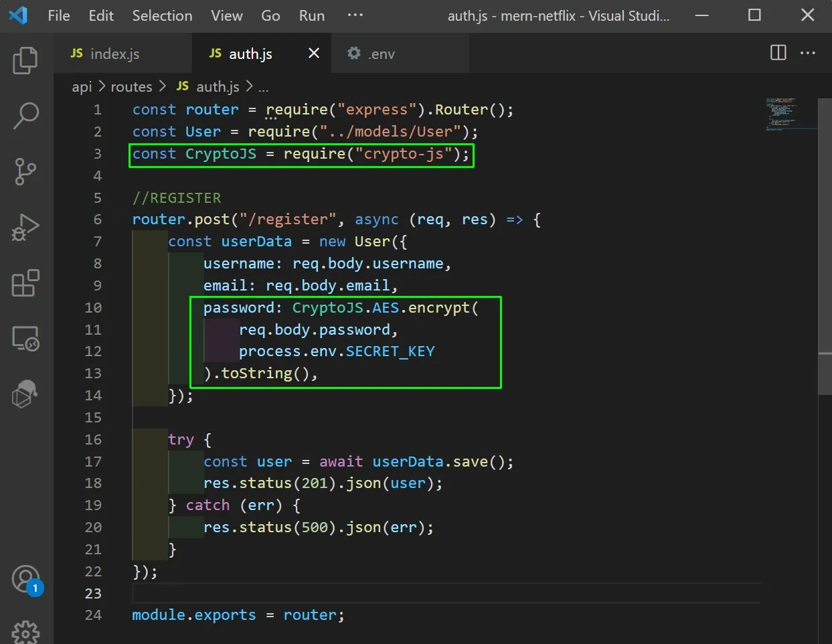Expand hidden menu bar items ellipsis

(355, 15)
